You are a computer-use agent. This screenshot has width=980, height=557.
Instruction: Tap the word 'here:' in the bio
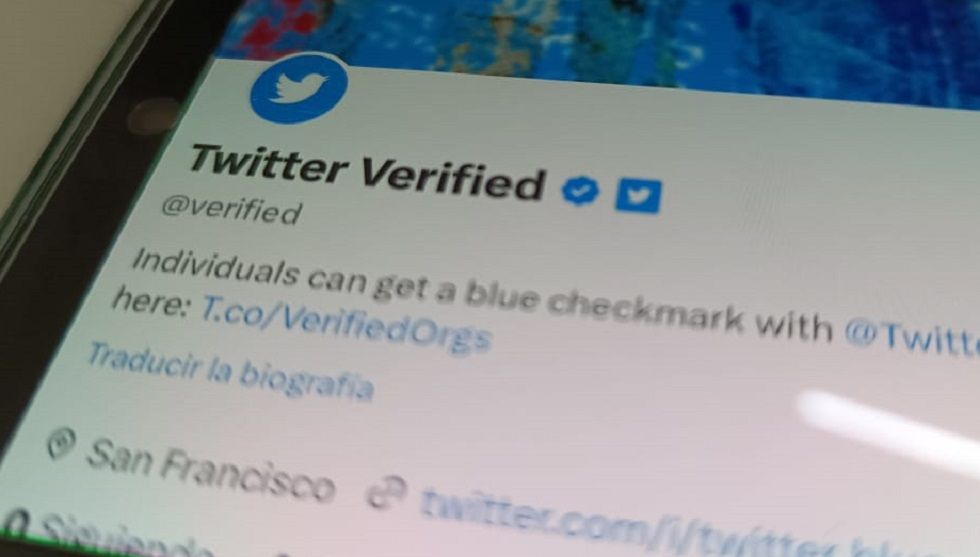(151, 299)
